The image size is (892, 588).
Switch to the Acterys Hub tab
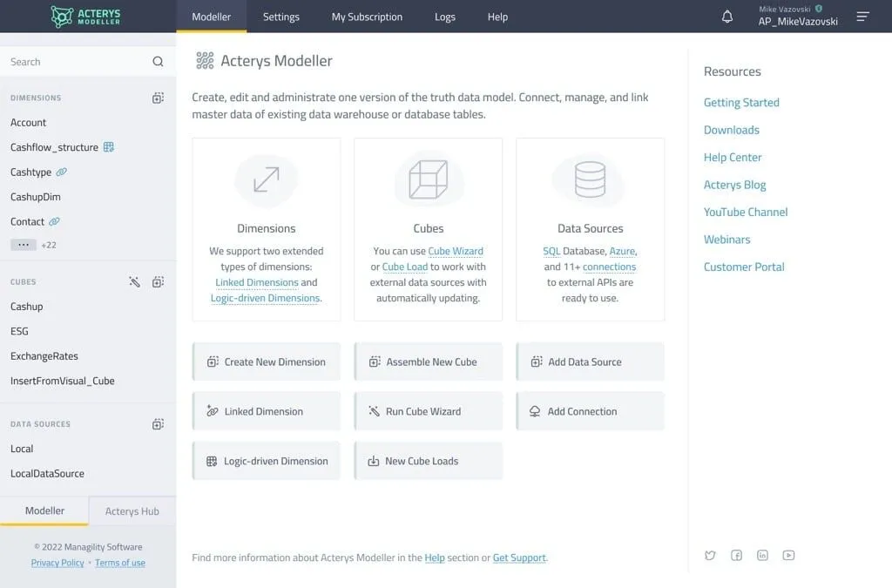coord(132,511)
